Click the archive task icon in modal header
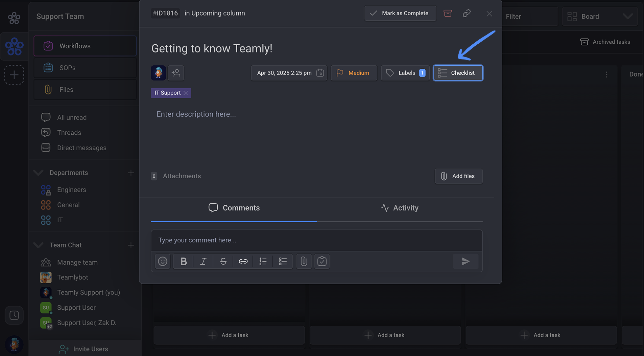644x356 pixels. click(448, 13)
